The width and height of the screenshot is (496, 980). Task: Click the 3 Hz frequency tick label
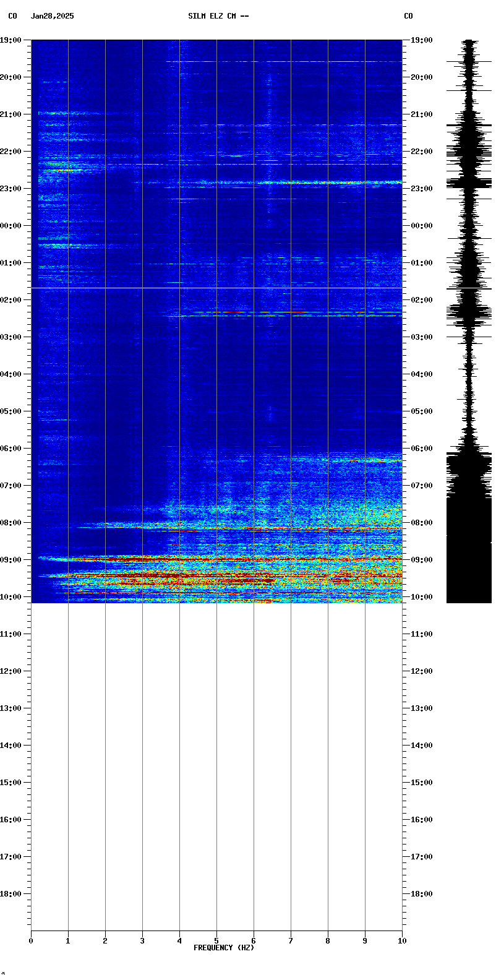[x=142, y=941]
